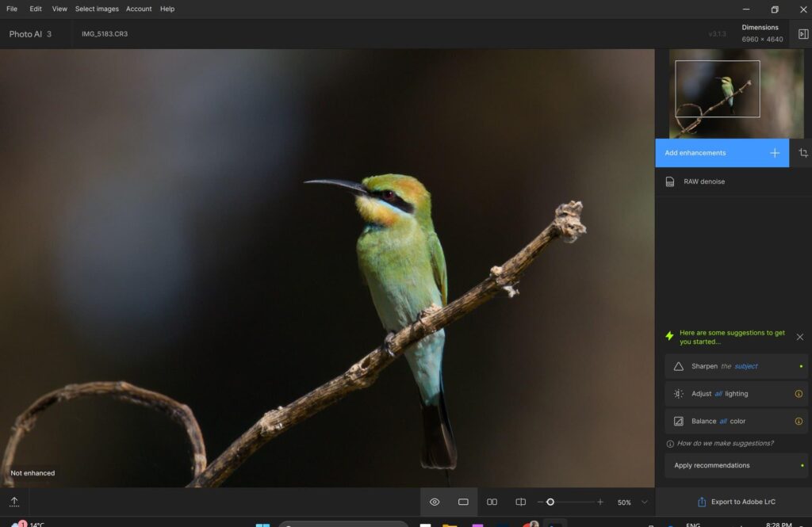Click the Adjust lighting sun icon
Screen dimensions: 812x527
pos(679,394)
